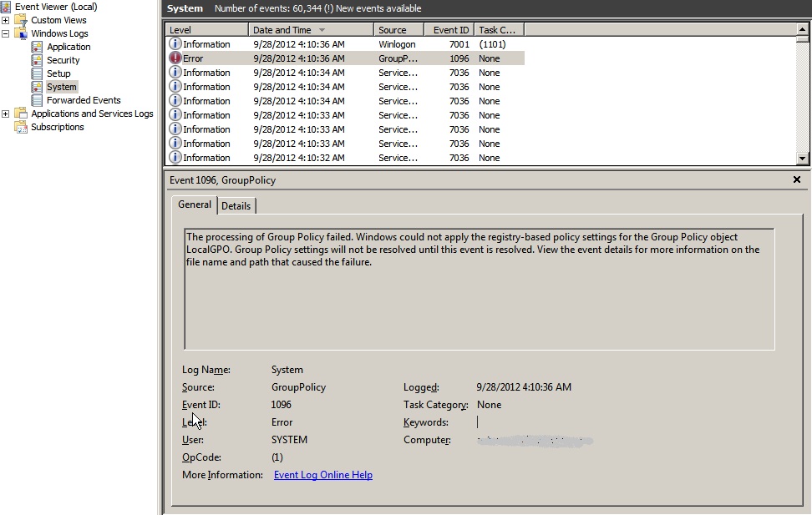Expand the Custom Views tree node
812x515 pixels.
pyautogui.click(x=5, y=20)
